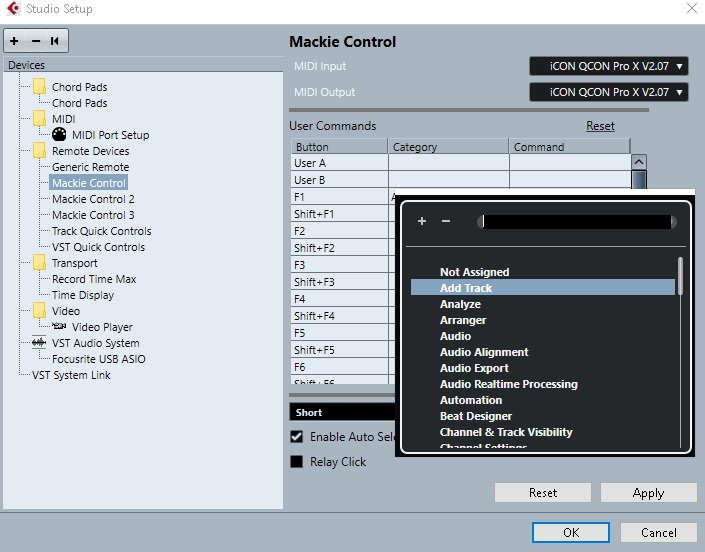Select Generic Remote in device tree
The width and height of the screenshot is (705, 552).
click(x=90, y=167)
